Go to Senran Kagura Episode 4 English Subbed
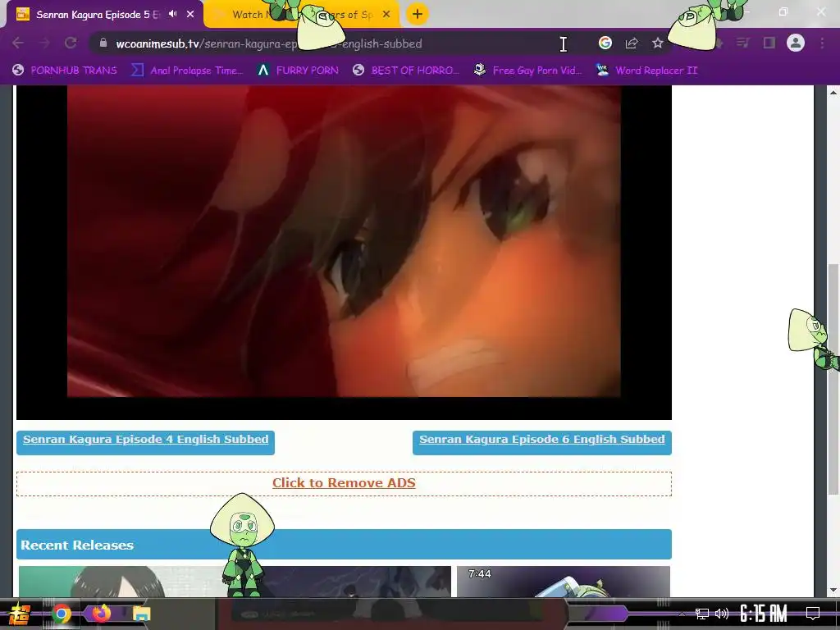 tap(146, 440)
